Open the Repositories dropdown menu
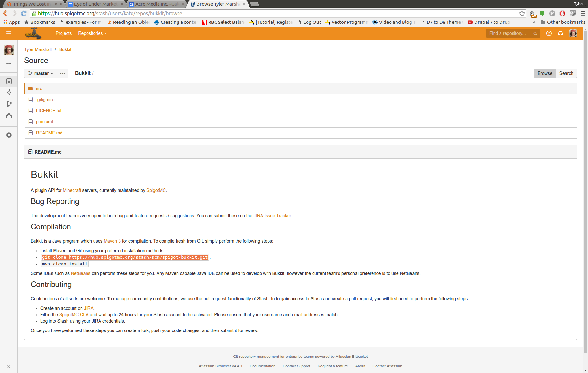The height and width of the screenshot is (373, 588). (92, 33)
